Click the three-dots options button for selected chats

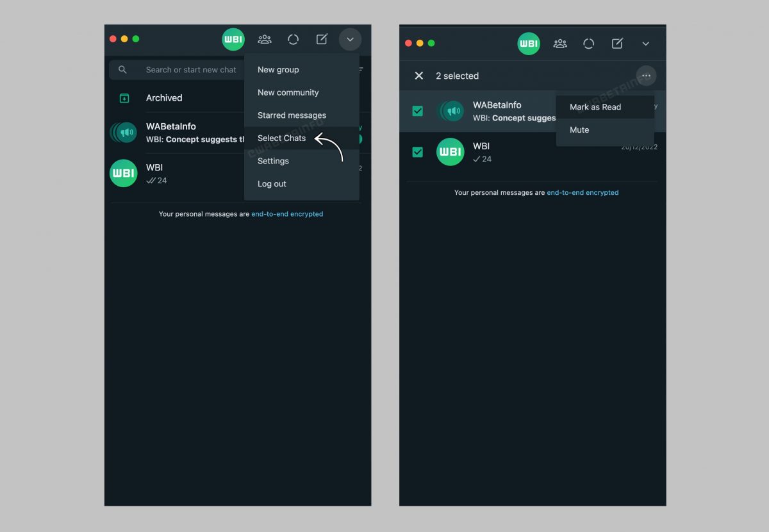(x=646, y=76)
